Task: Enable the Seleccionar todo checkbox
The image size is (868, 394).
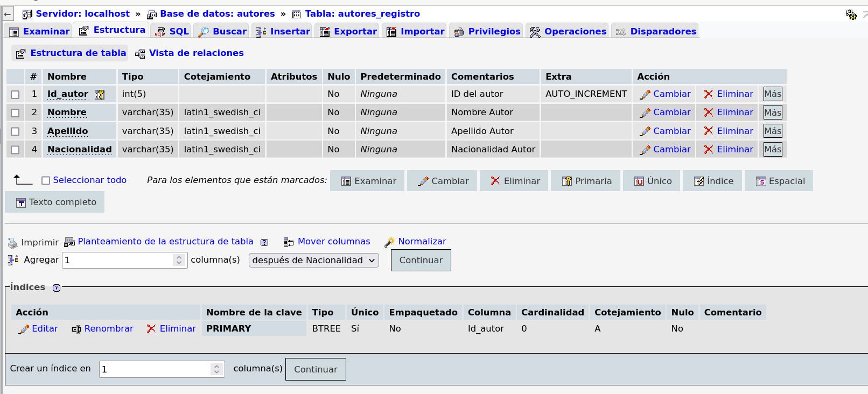Action: [x=46, y=181]
